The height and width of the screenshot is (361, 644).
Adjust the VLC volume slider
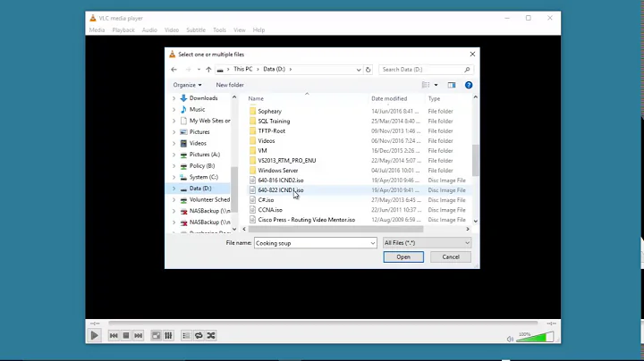(535, 337)
